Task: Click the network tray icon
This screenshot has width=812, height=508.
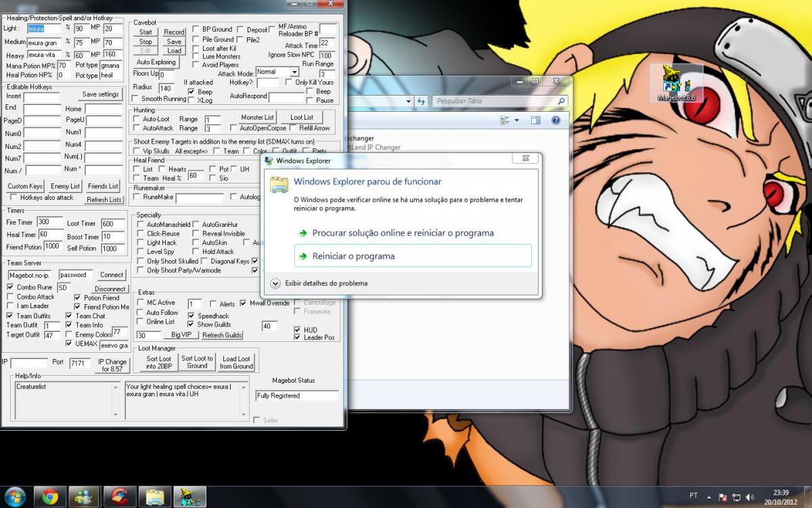Action: coord(736,497)
